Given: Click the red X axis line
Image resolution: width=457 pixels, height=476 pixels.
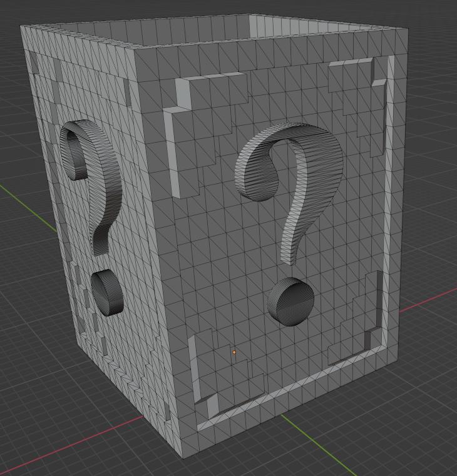Looking at the screenshot, I should coord(73,445).
